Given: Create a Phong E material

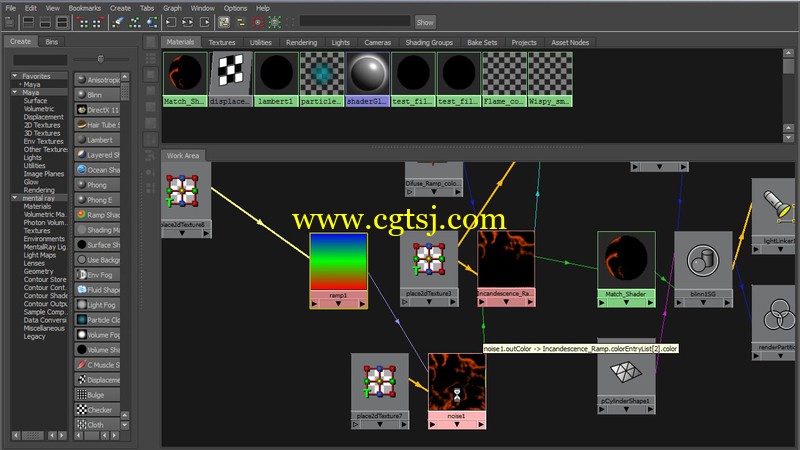Looking at the screenshot, I should [x=97, y=200].
